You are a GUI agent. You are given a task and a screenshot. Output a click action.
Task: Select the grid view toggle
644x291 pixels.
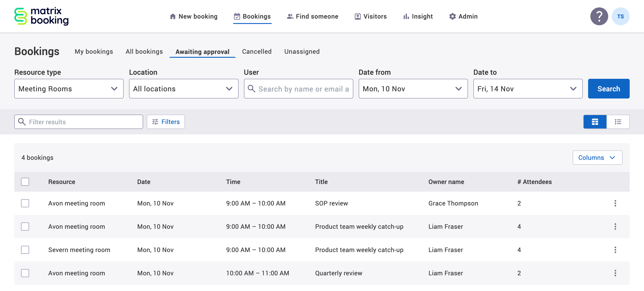595,122
